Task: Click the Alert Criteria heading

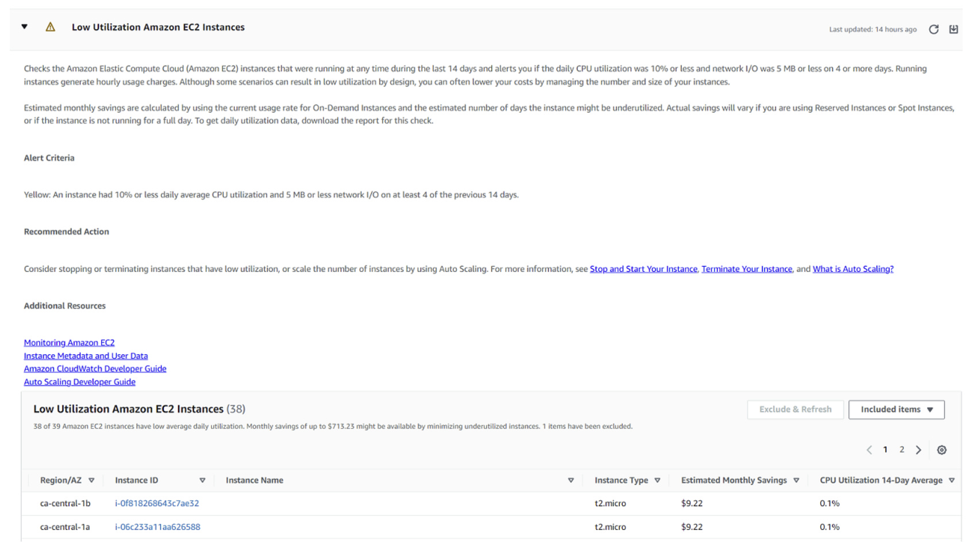Action: 49,158
